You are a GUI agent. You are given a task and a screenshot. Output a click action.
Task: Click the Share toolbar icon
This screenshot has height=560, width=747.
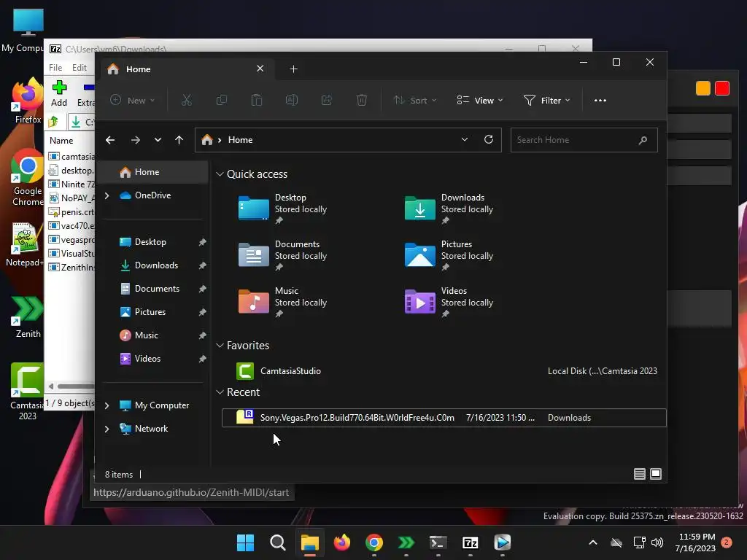(327, 101)
